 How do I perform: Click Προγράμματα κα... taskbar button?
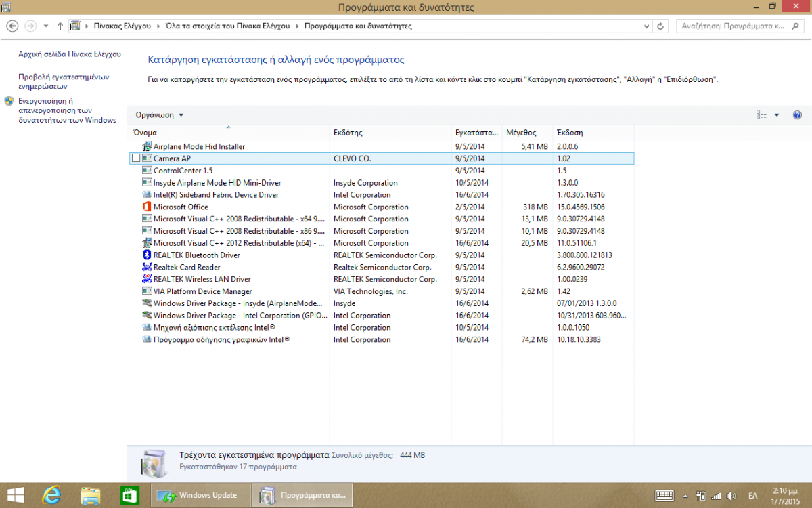(302, 495)
